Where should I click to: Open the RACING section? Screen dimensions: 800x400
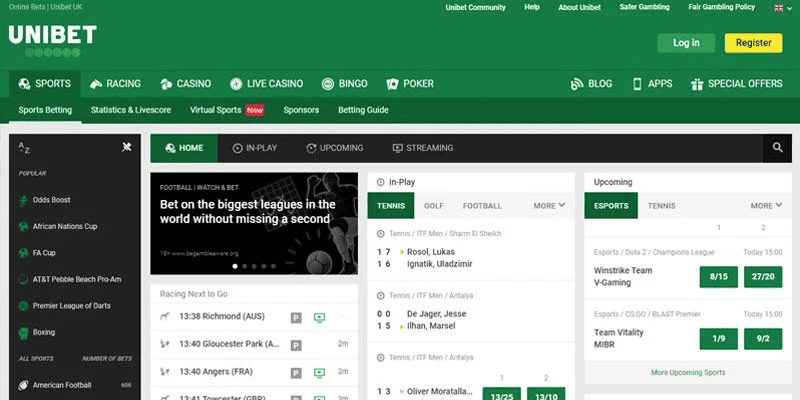tap(115, 84)
